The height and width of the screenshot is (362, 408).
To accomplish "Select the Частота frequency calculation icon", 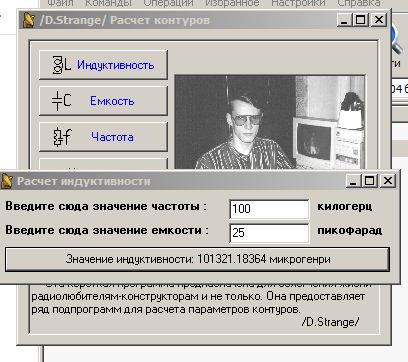I will click(62, 137).
